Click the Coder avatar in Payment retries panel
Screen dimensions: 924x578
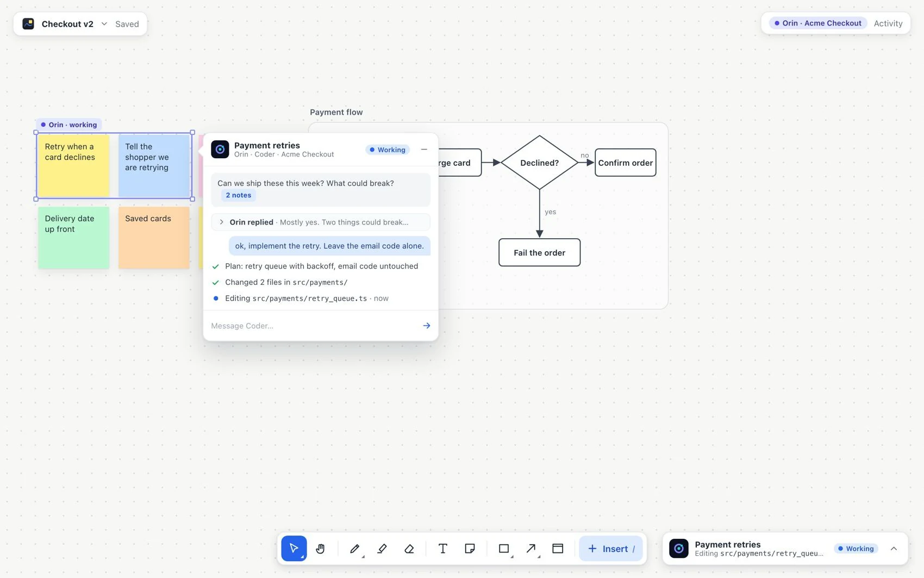coord(220,150)
